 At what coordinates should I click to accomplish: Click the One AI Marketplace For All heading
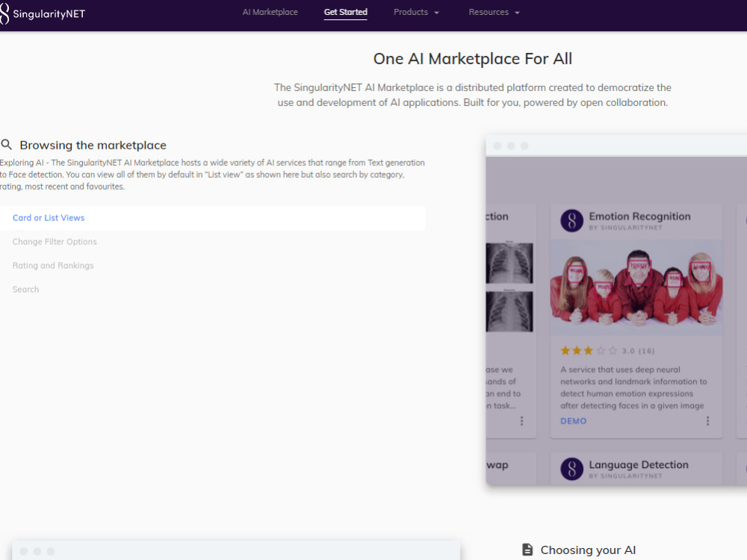pyautogui.click(x=473, y=58)
